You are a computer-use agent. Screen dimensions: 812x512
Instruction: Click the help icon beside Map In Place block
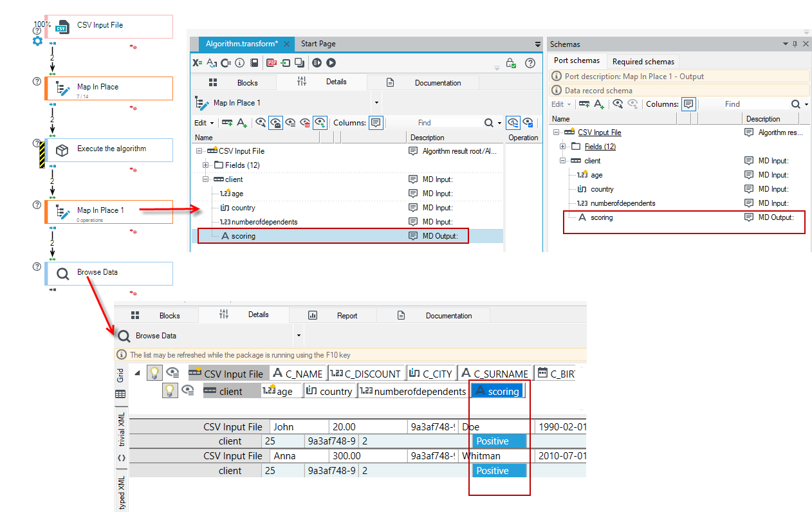coord(37,81)
